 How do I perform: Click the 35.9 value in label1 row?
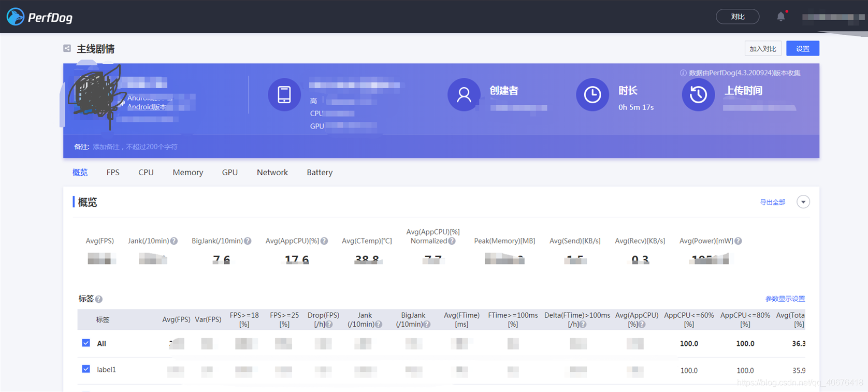click(x=799, y=371)
